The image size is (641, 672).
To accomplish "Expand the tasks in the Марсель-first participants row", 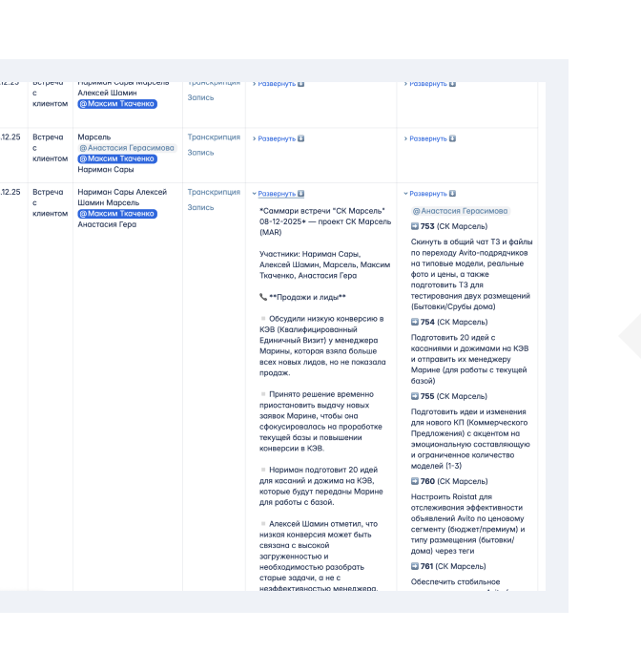I will tap(427, 138).
